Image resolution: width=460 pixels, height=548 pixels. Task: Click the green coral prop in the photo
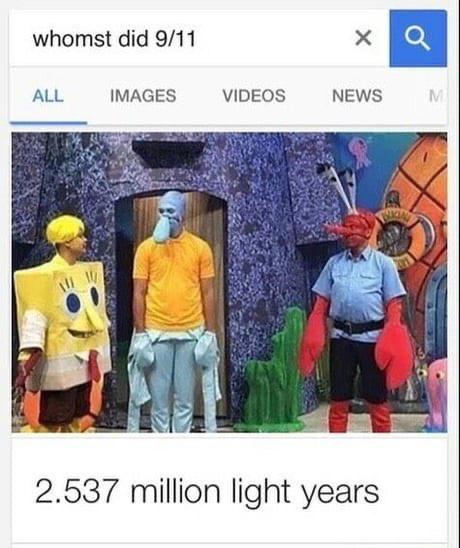click(x=271, y=370)
